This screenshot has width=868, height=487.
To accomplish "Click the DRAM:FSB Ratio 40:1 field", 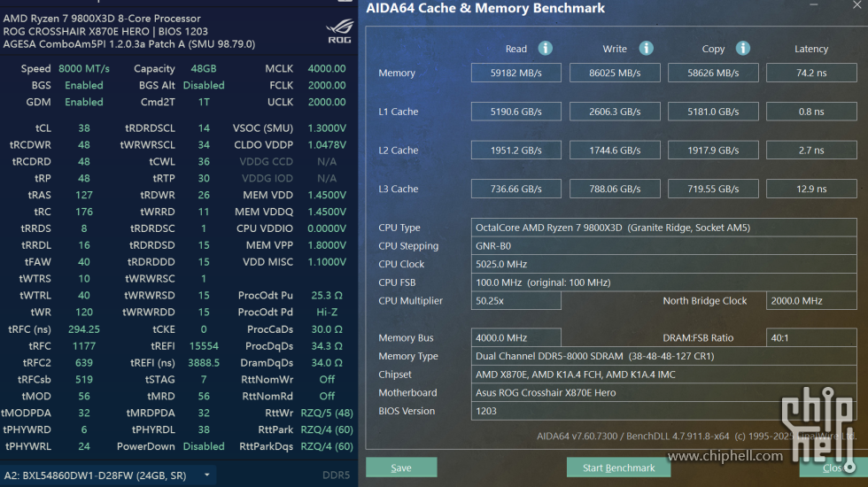I will pos(811,337).
